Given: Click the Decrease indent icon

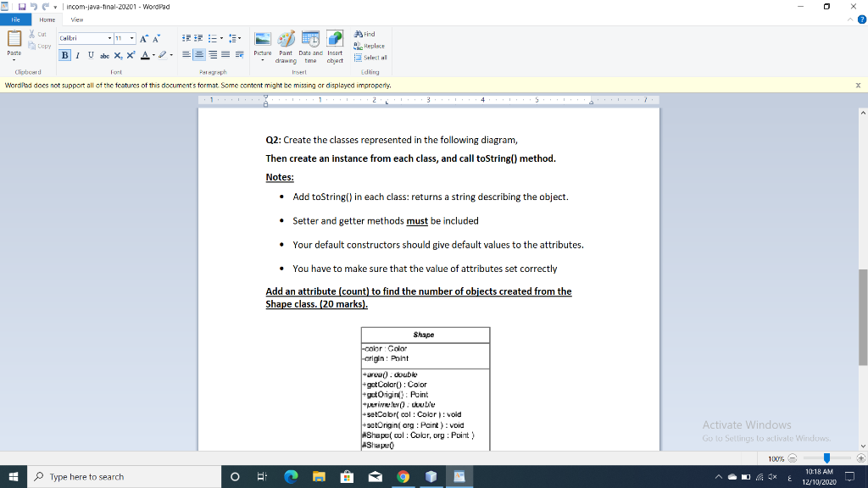Looking at the screenshot, I should point(186,38).
